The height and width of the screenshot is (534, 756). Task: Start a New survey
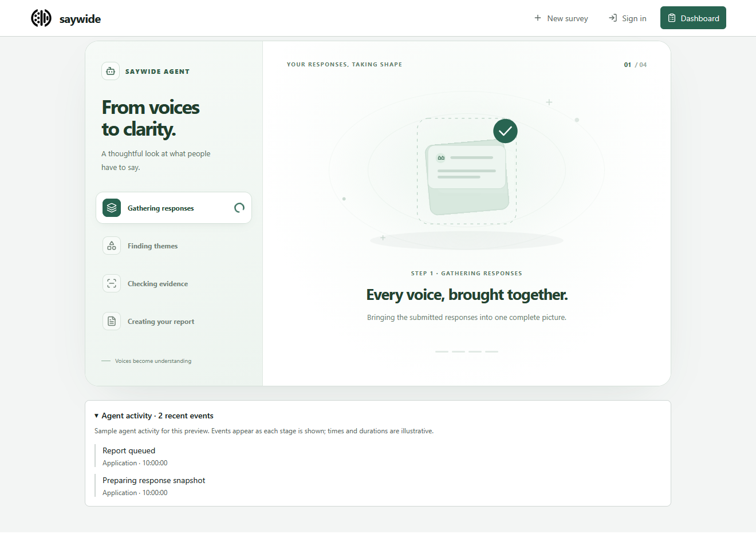561,18
